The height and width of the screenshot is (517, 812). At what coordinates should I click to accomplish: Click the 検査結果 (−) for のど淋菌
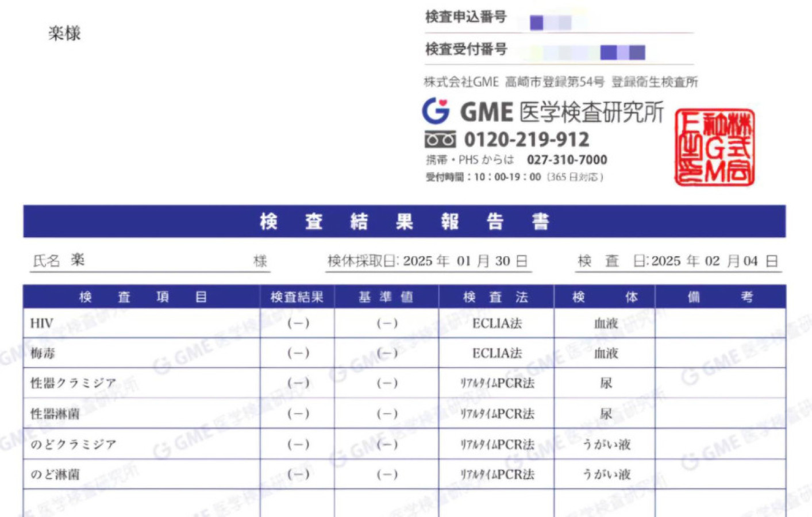click(298, 474)
